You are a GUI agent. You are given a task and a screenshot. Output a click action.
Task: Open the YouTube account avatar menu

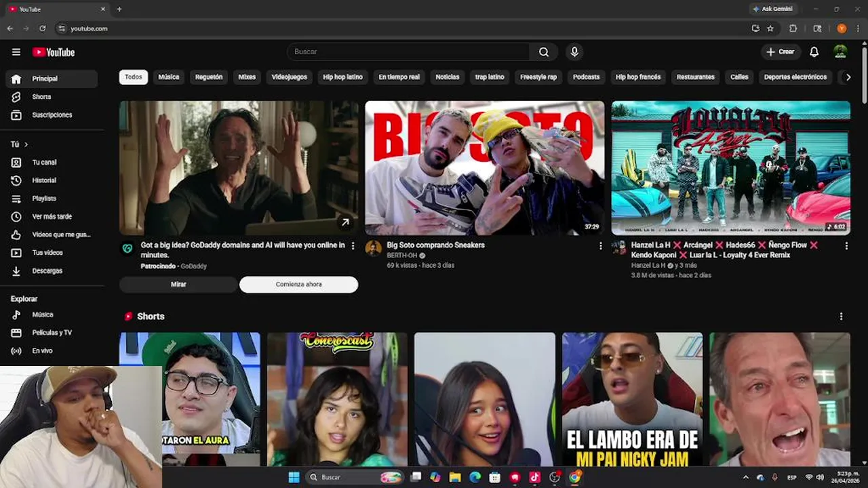click(x=840, y=52)
